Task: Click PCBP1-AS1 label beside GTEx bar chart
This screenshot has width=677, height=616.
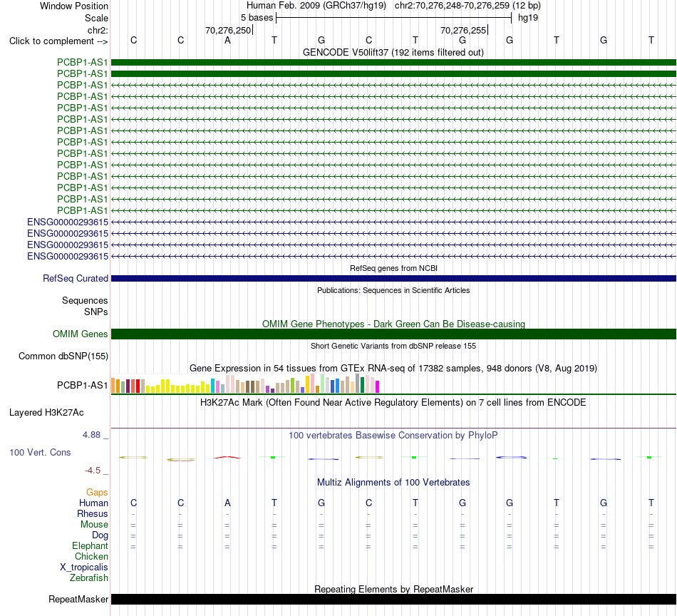Action: (82, 385)
